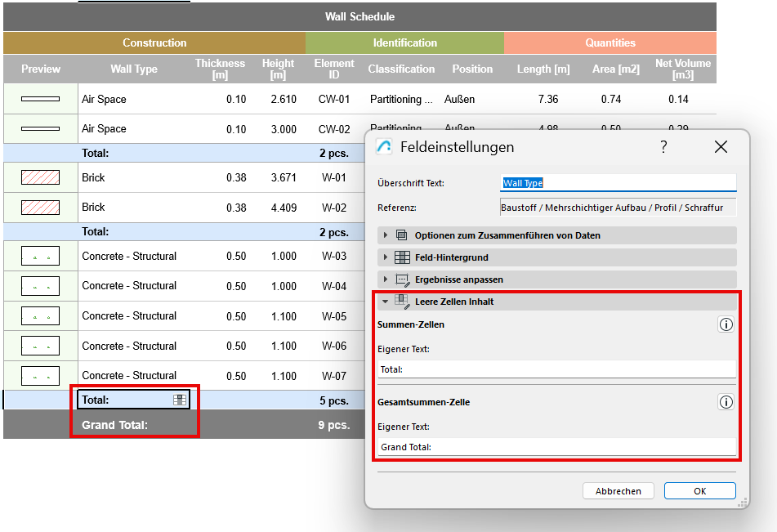Click the Thickness [m] column header
777x532 pixels.
(x=220, y=69)
